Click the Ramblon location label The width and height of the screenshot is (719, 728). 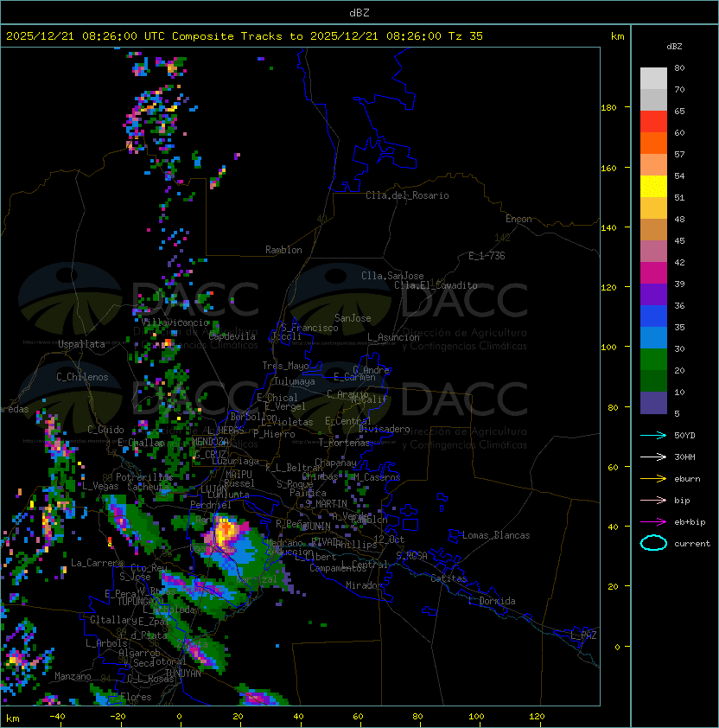click(283, 250)
